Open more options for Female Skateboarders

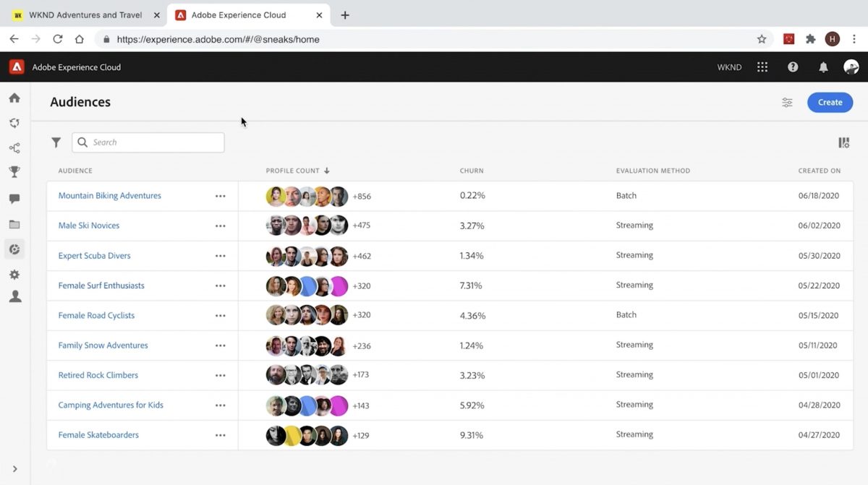click(221, 436)
